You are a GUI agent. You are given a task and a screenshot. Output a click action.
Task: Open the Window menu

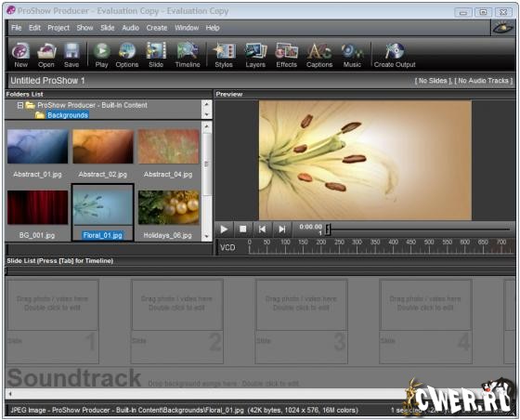point(187,28)
